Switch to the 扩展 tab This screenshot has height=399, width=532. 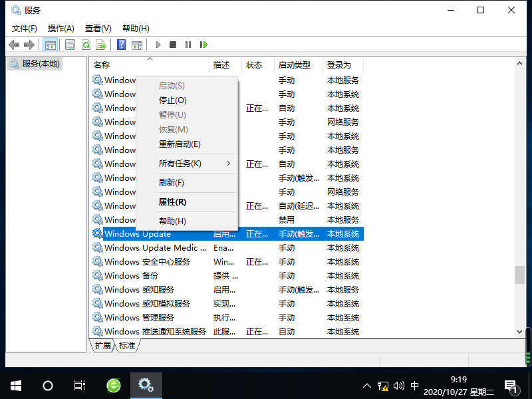coord(102,346)
